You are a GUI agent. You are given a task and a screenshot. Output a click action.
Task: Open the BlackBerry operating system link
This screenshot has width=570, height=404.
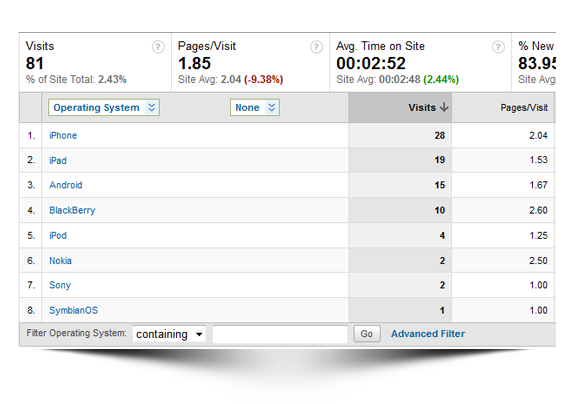click(72, 210)
